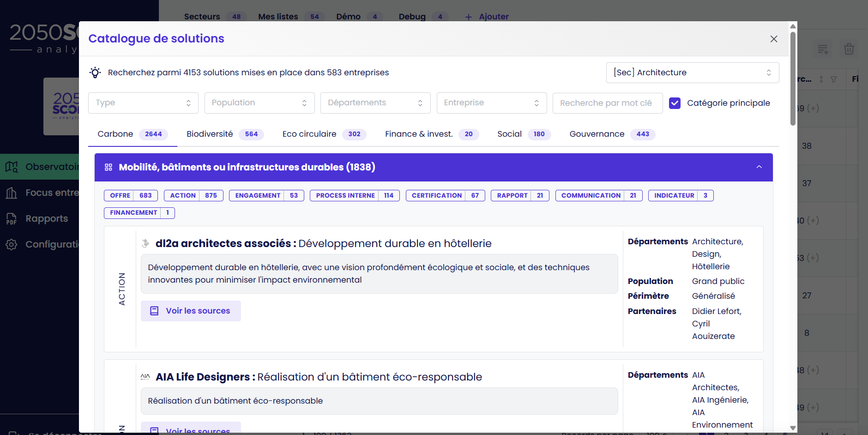Open the Entreprise filter dropdown
868x435 pixels.
coord(492,103)
